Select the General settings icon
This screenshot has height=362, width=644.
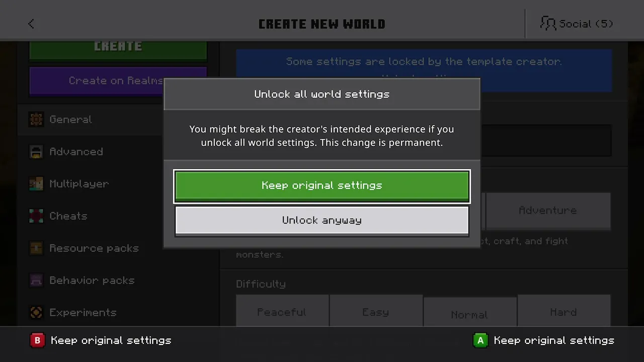click(x=36, y=120)
